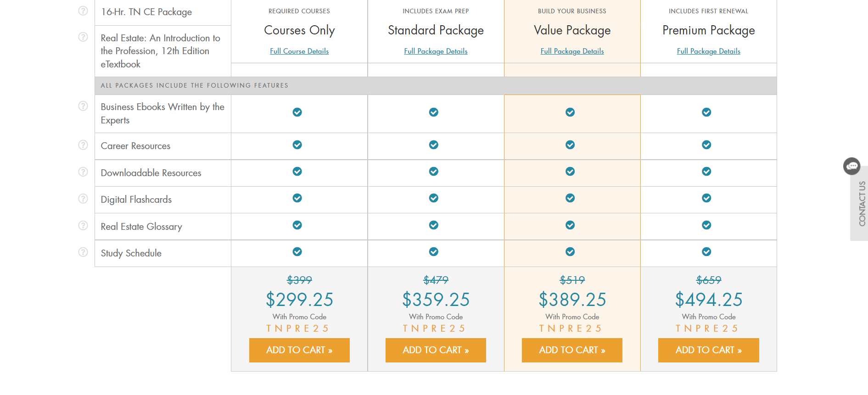Click Downloadable Resources checkmark under Premium Package
868x395 pixels.
click(x=706, y=171)
